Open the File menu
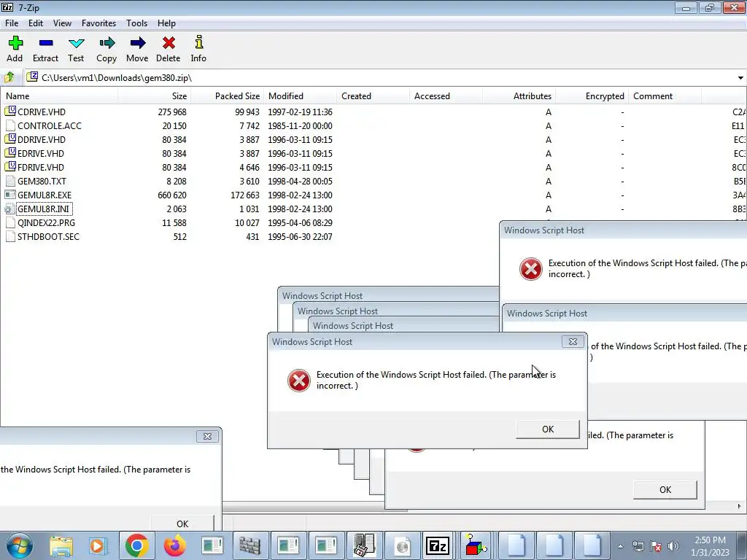Viewport: 747px width, 560px height. coord(12,23)
